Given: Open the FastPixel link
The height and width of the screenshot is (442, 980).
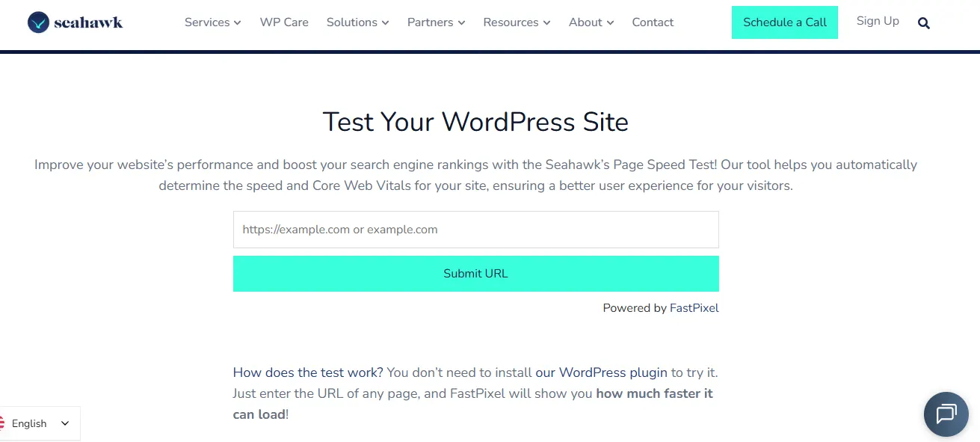Looking at the screenshot, I should (694, 308).
